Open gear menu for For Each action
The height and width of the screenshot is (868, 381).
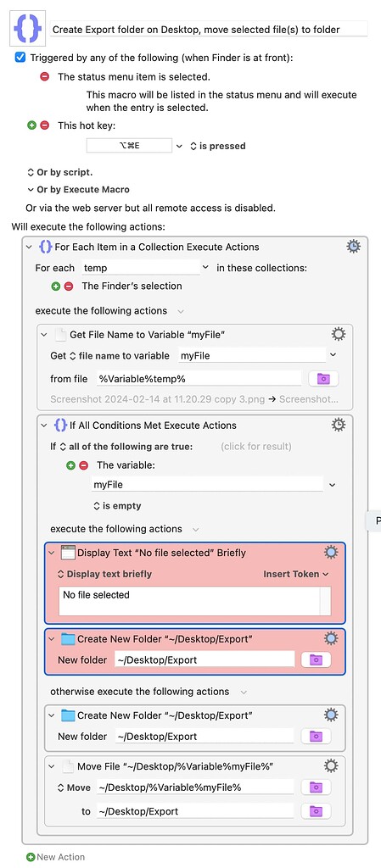tap(353, 247)
